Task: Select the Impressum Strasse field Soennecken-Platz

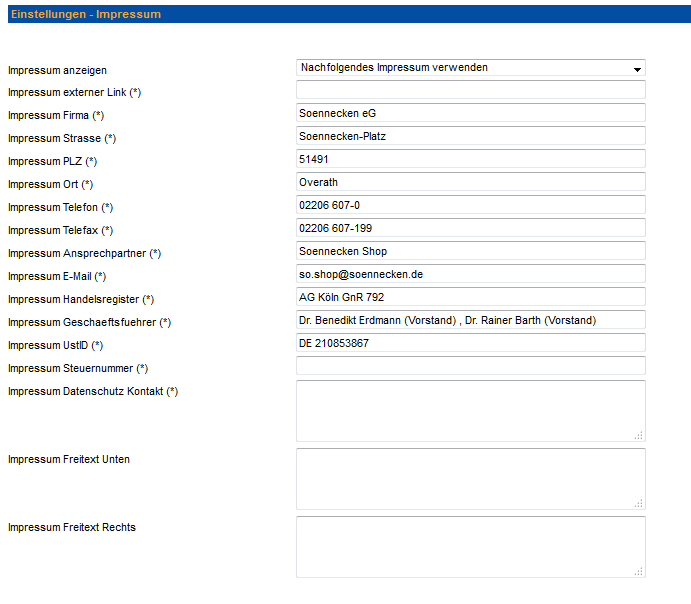Action: [x=471, y=136]
